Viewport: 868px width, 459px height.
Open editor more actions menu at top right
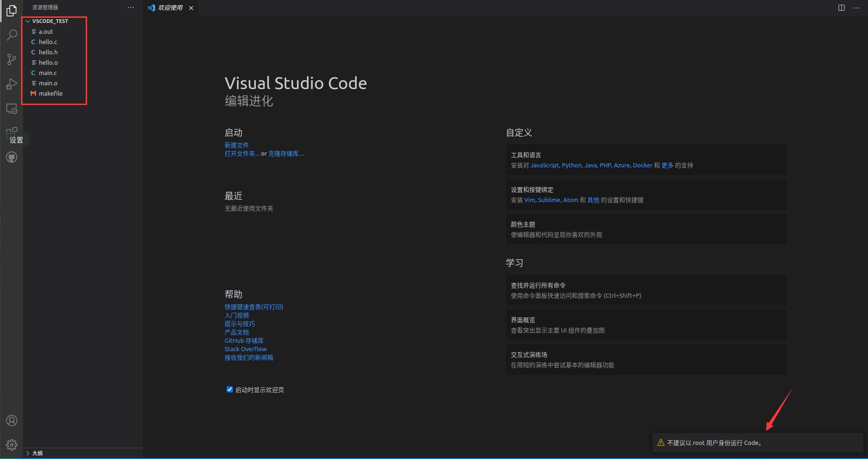(856, 8)
